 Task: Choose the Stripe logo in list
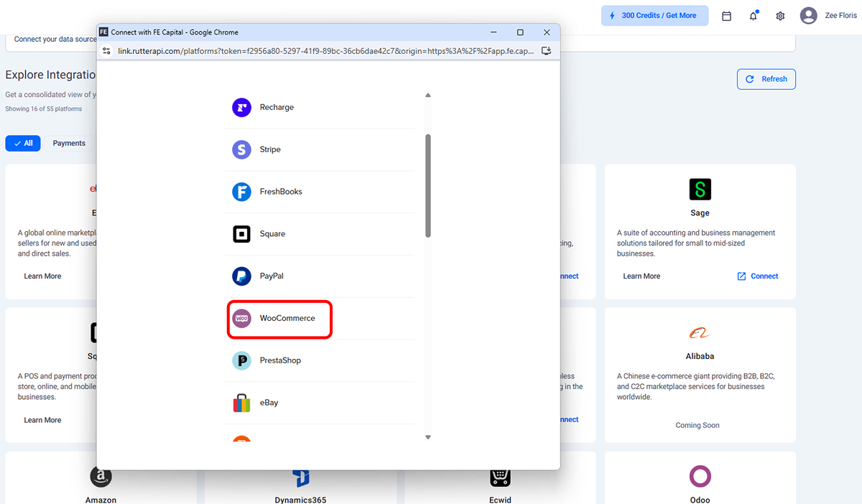point(241,149)
